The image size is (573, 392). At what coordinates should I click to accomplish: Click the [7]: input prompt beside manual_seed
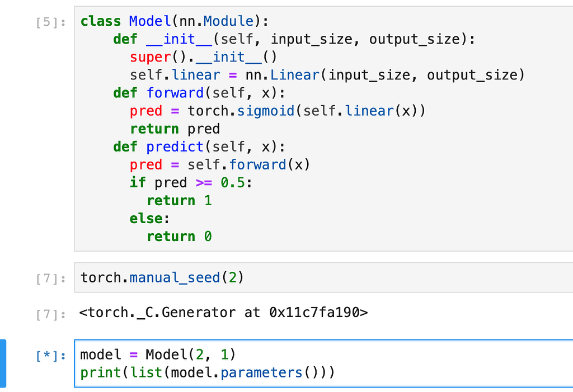pyautogui.click(x=51, y=278)
